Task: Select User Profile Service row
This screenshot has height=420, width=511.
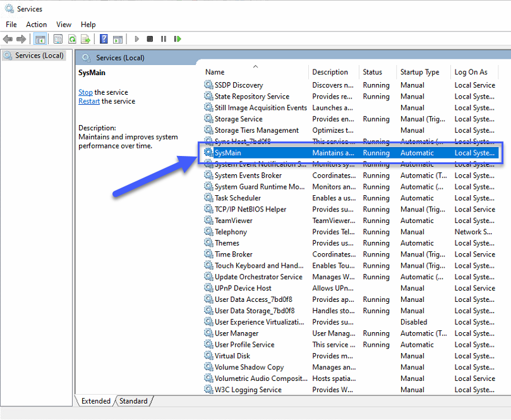Action: point(351,344)
